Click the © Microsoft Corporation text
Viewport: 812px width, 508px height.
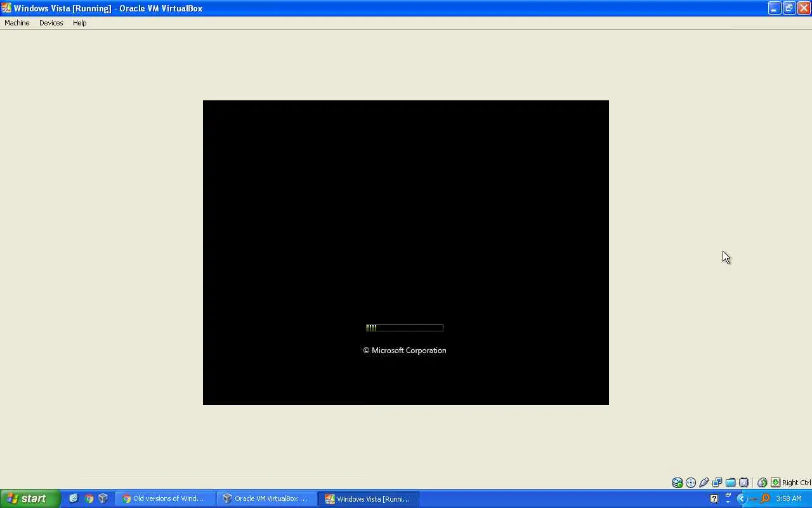pos(405,351)
